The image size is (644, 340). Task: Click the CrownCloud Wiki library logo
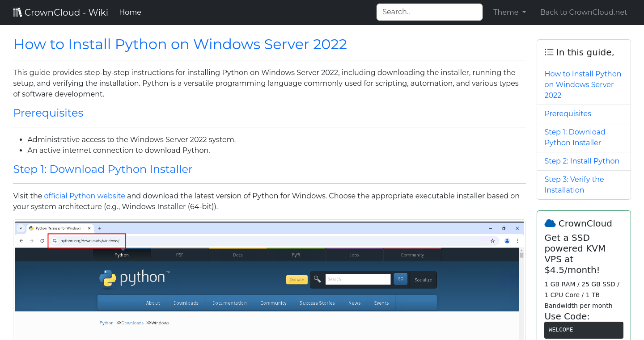point(17,12)
